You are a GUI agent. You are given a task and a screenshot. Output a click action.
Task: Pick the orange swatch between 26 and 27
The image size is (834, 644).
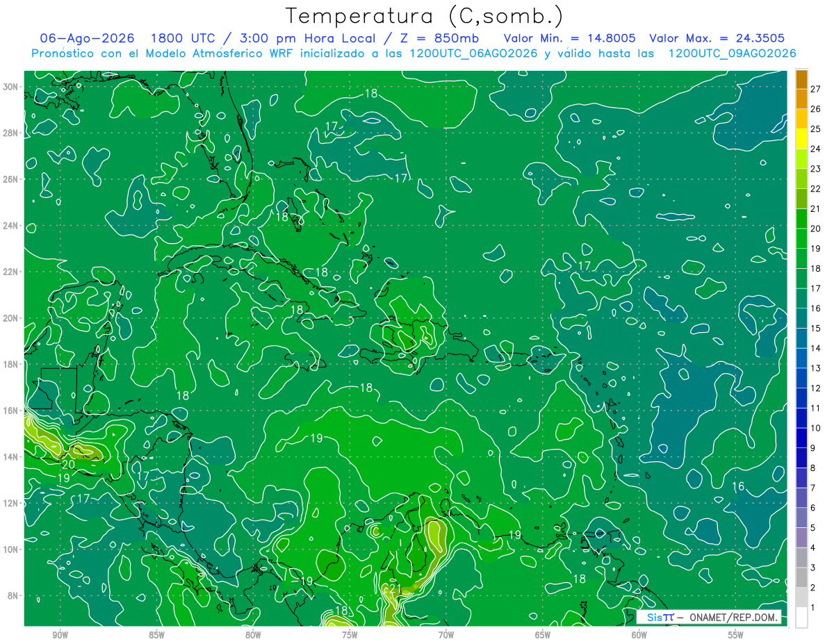[x=801, y=99]
